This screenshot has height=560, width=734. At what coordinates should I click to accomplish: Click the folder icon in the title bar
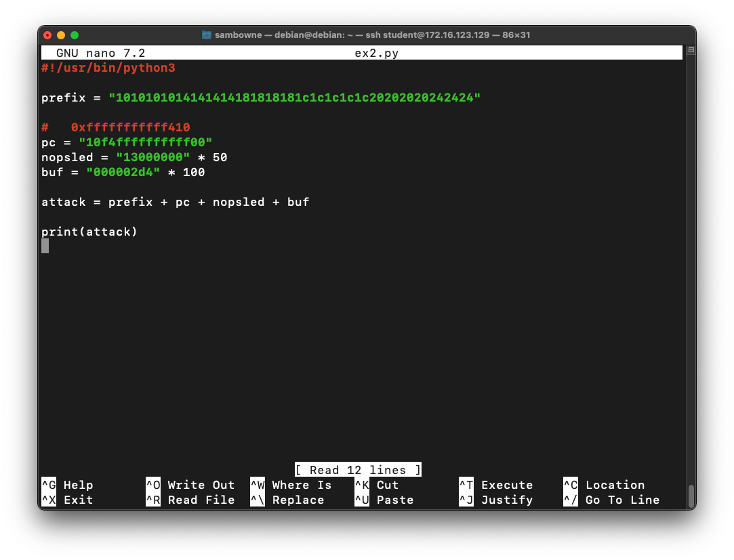207,35
